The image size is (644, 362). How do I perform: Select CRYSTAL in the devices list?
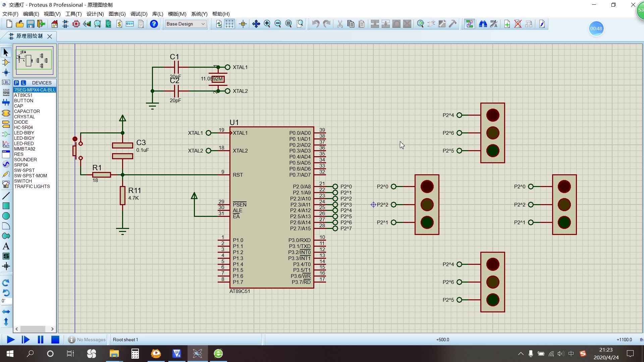pyautogui.click(x=34, y=117)
